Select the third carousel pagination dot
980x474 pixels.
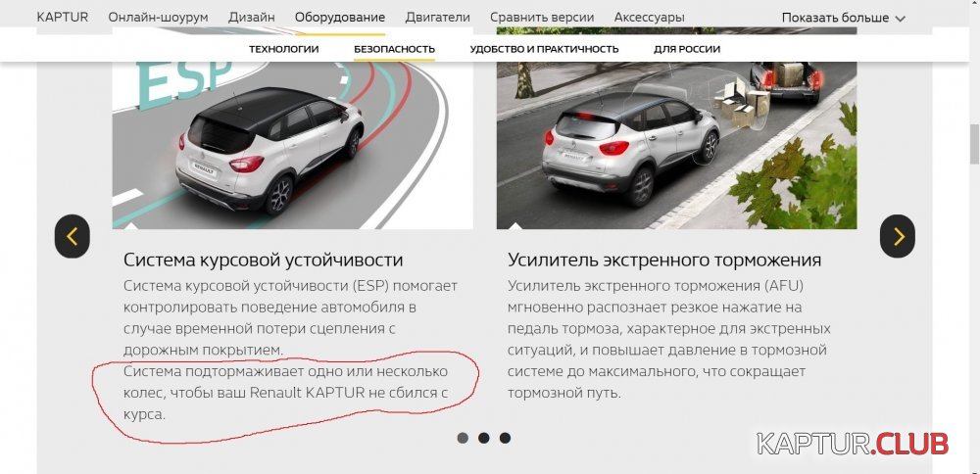tap(505, 438)
